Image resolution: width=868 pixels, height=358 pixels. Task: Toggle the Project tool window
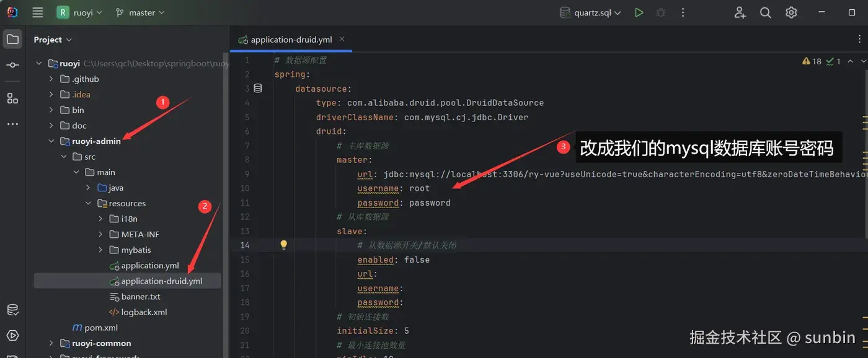(12, 40)
